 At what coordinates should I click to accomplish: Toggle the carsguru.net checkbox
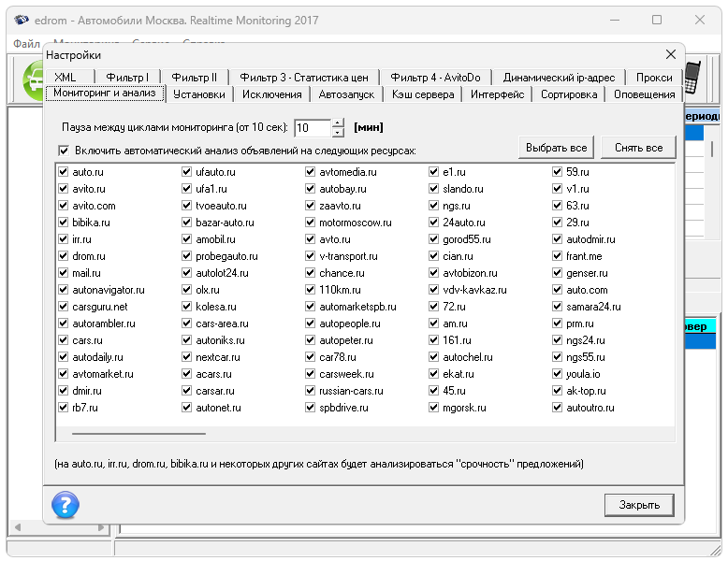pos(63,307)
